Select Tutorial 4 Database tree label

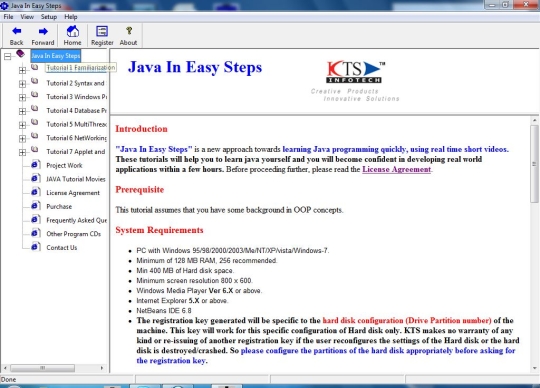pos(76,111)
